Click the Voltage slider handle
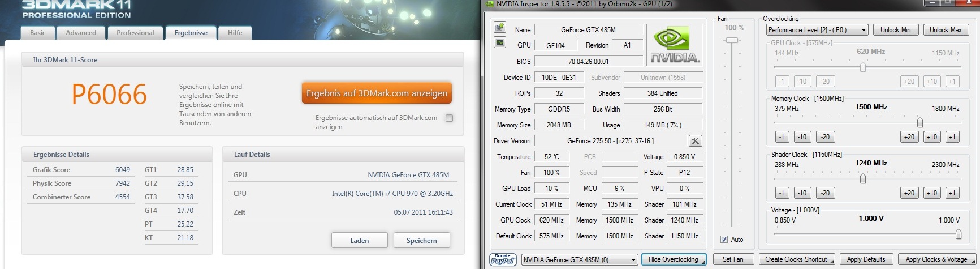The height and width of the screenshot is (269, 980). [x=959, y=234]
